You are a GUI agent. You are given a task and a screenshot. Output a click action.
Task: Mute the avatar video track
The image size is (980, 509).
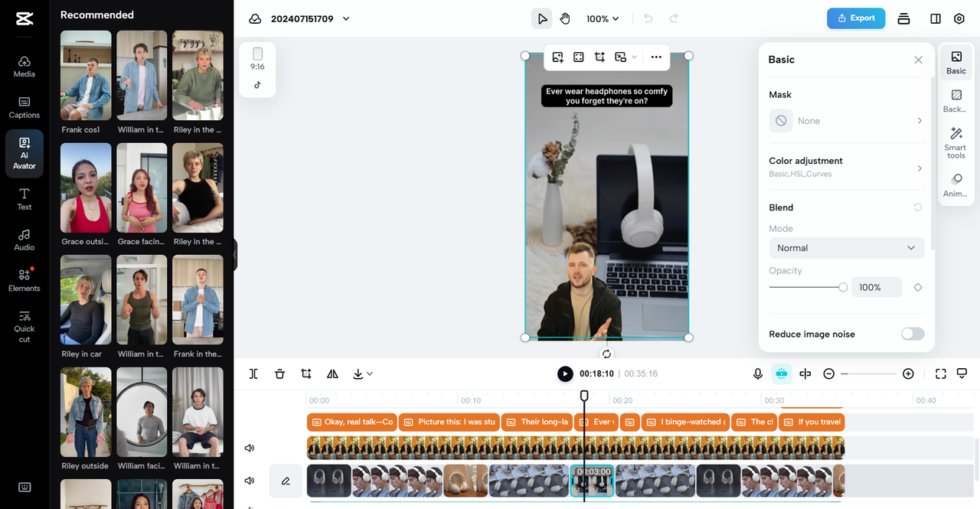coord(249,448)
